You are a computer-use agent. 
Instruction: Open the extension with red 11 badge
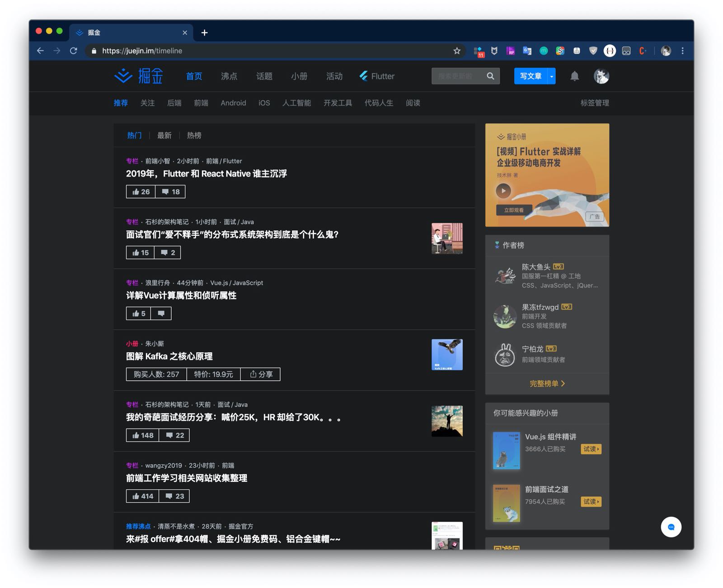478,51
